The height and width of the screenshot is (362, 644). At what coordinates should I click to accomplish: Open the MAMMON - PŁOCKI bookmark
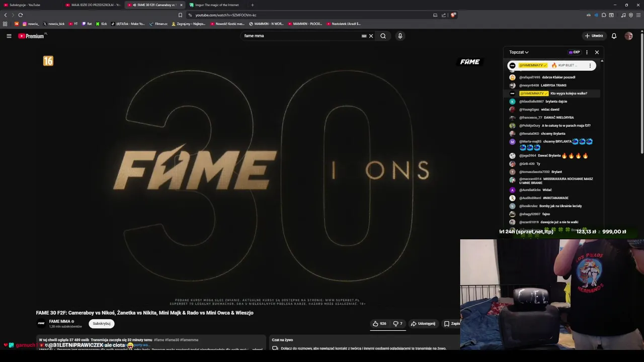click(305, 24)
